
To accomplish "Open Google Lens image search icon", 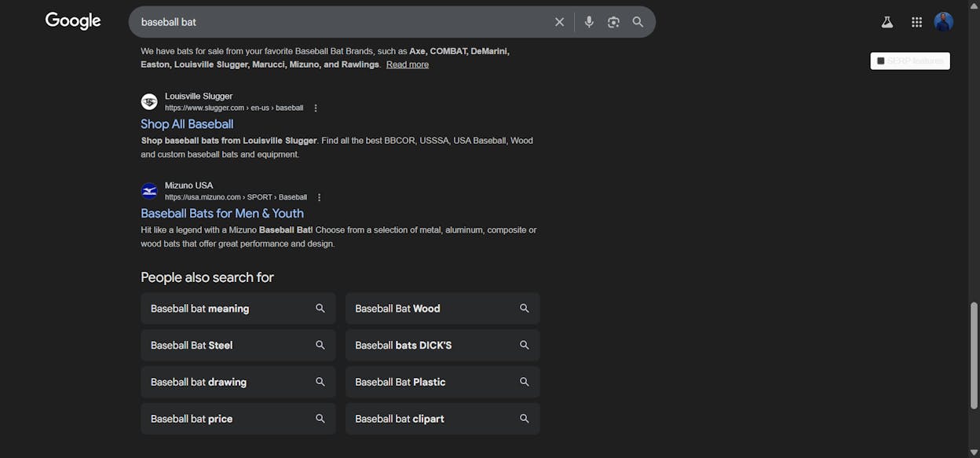I will 613,22.
